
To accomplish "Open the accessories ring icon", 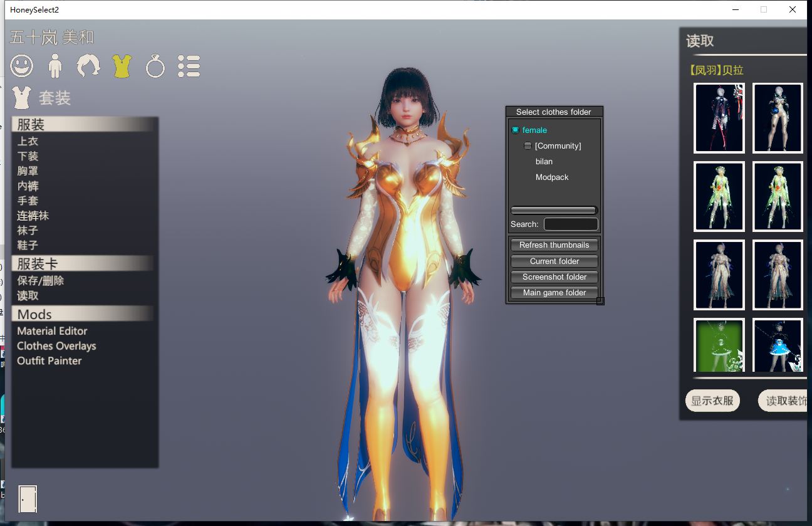I will click(x=155, y=65).
